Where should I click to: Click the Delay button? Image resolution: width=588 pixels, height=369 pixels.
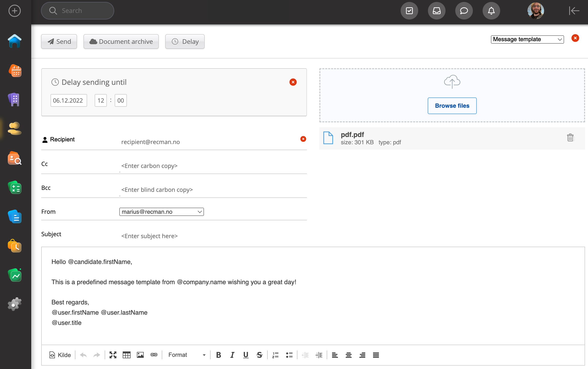(185, 41)
